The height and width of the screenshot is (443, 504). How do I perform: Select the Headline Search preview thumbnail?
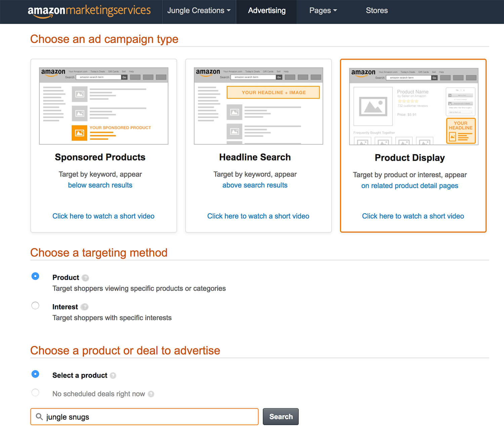pyautogui.click(x=258, y=106)
